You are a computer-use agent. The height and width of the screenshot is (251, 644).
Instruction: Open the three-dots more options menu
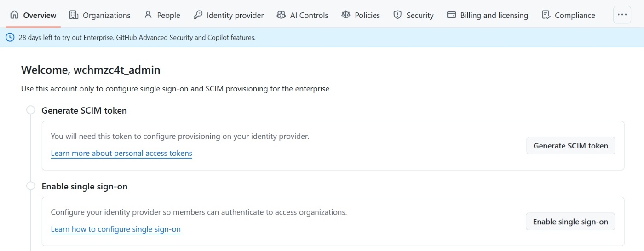tap(622, 15)
